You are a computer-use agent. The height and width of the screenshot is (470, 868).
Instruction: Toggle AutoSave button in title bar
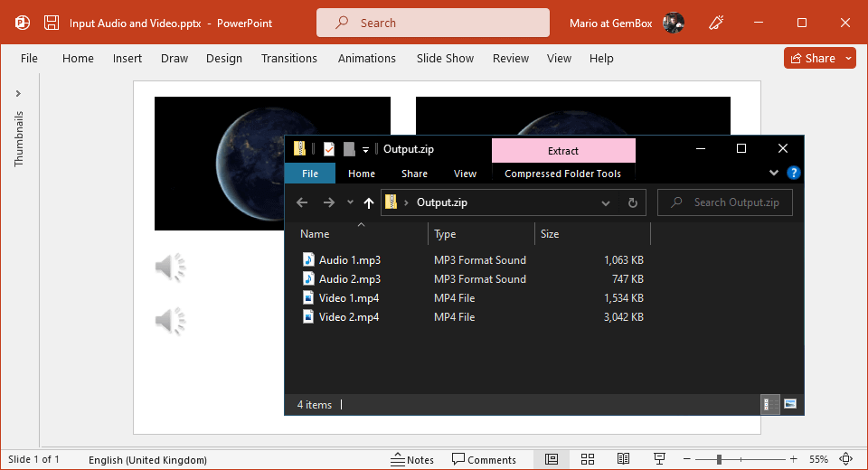click(x=23, y=23)
